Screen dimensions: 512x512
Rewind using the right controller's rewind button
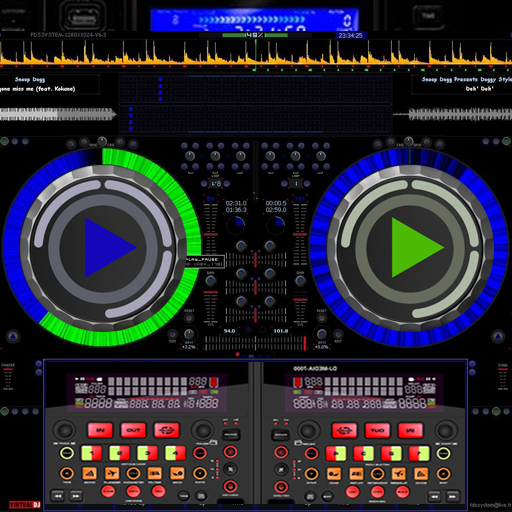tap(435, 496)
